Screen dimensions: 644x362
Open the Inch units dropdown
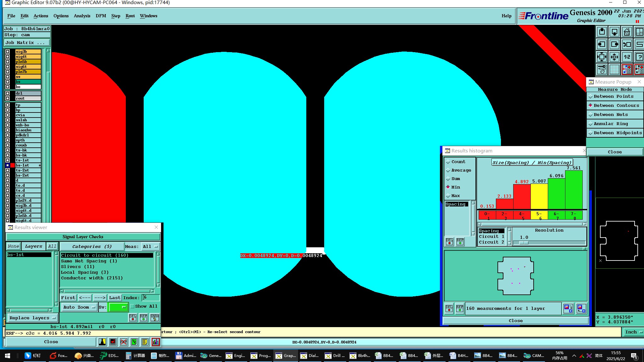click(633, 332)
